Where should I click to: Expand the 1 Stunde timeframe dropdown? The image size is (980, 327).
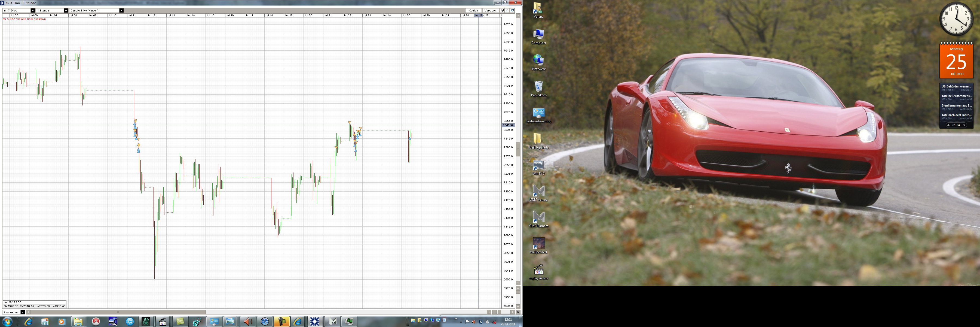click(66, 11)
